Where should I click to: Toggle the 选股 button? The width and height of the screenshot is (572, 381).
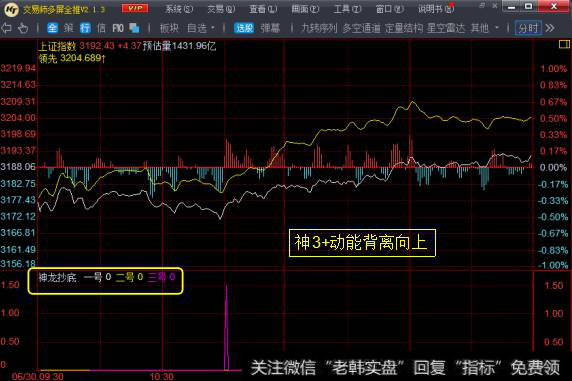pyautogui.click(x=244, y=28)
